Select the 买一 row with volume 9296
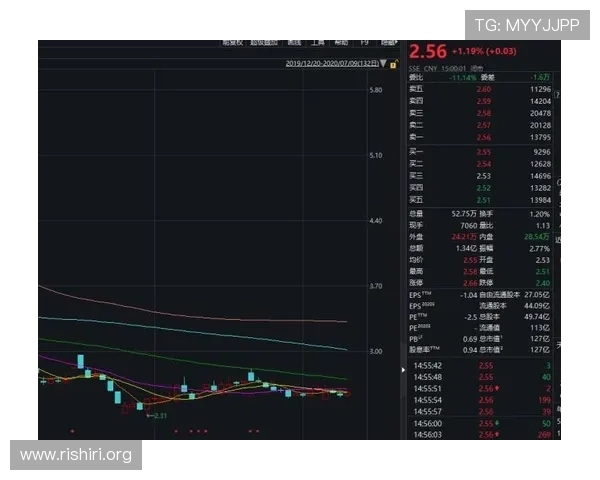The image size is (600, 480). (x=480, y=152)
